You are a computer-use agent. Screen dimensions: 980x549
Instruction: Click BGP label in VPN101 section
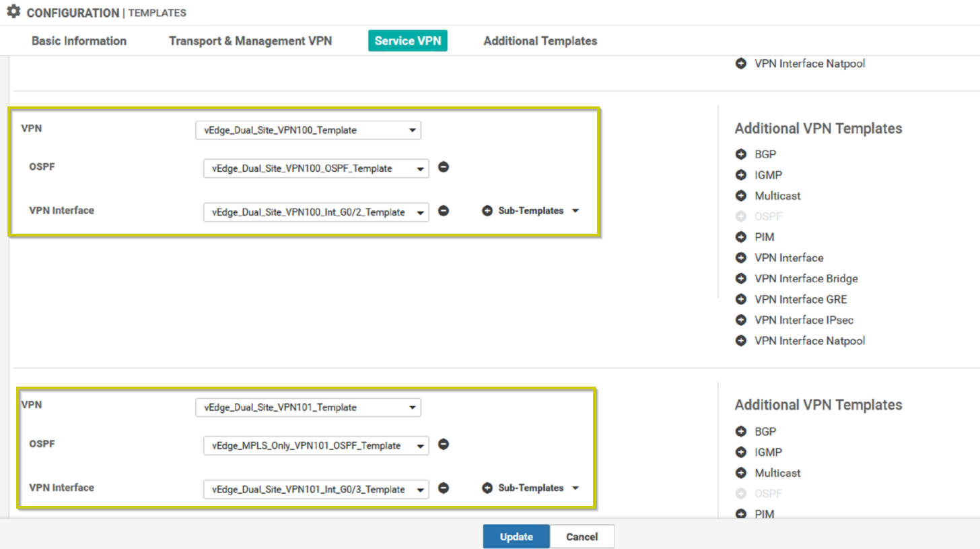(x=765, y=431)
